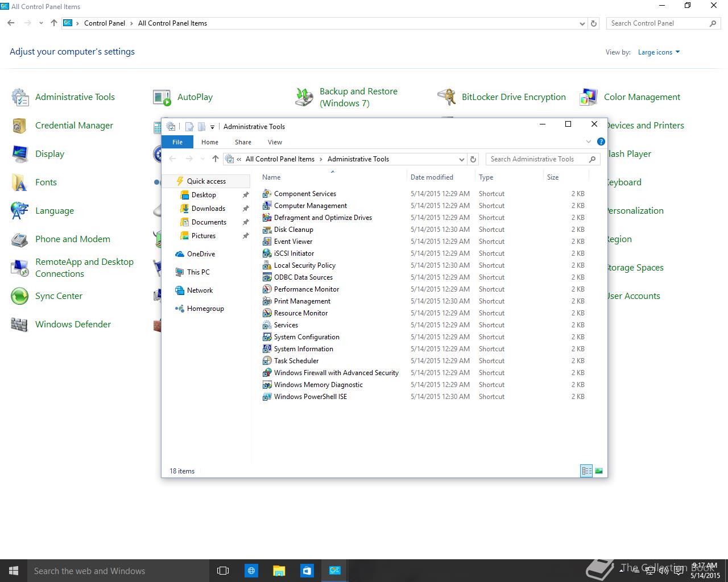Select Windows Firewall with Advanced Security icon
The image size is (728, 582).
[x=267, y=373]
